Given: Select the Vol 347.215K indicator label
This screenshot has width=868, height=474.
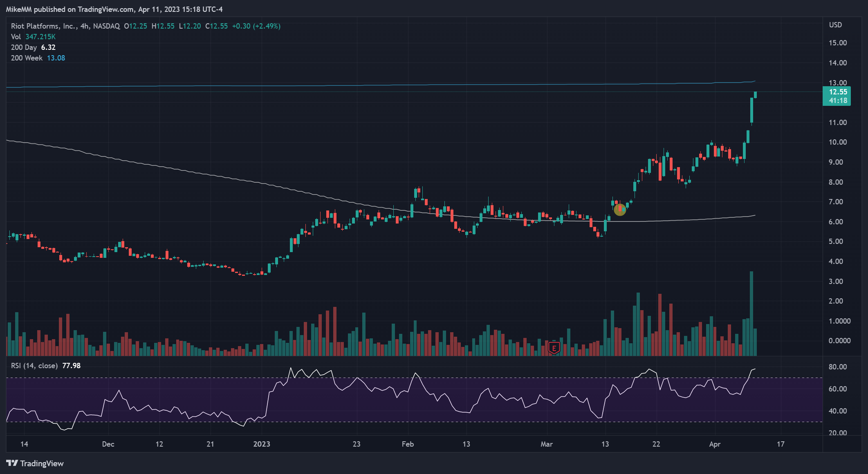Looking at the screenshot, I should pos(33,37).
